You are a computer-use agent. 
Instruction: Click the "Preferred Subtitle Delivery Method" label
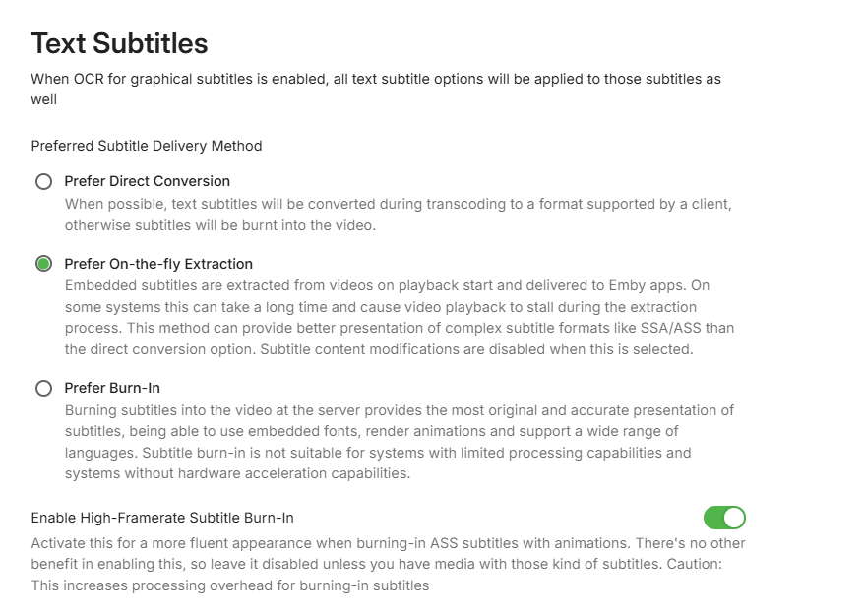pyautogui.click(x=147, y=146)
